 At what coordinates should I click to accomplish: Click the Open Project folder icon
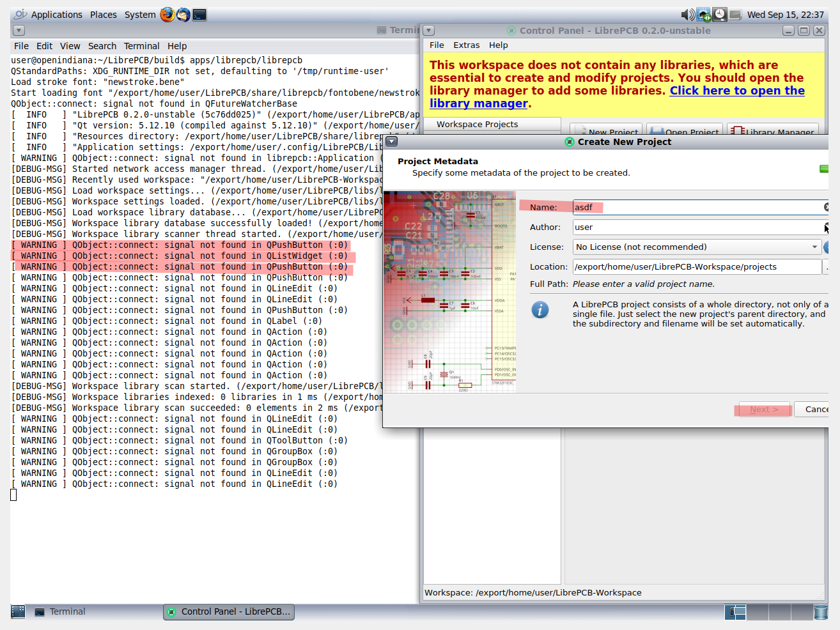coord(656,130)
